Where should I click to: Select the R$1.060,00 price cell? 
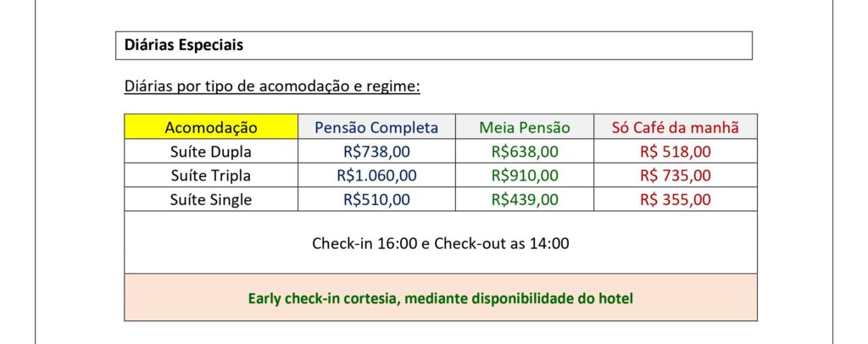[376, 175]
